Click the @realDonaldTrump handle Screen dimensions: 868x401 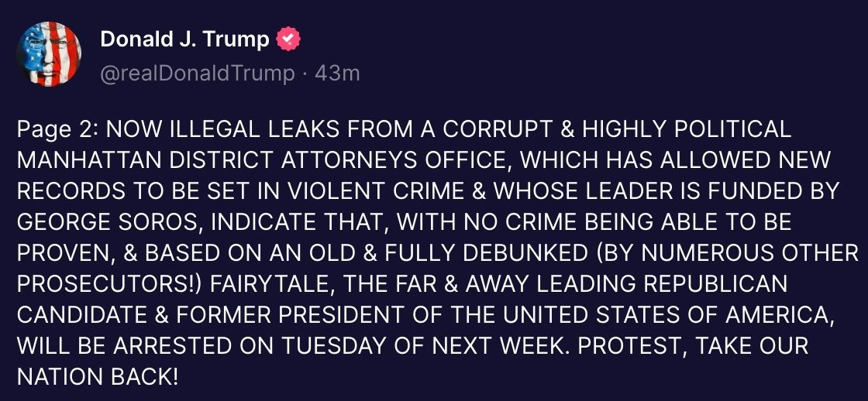[x=198, y=74]
